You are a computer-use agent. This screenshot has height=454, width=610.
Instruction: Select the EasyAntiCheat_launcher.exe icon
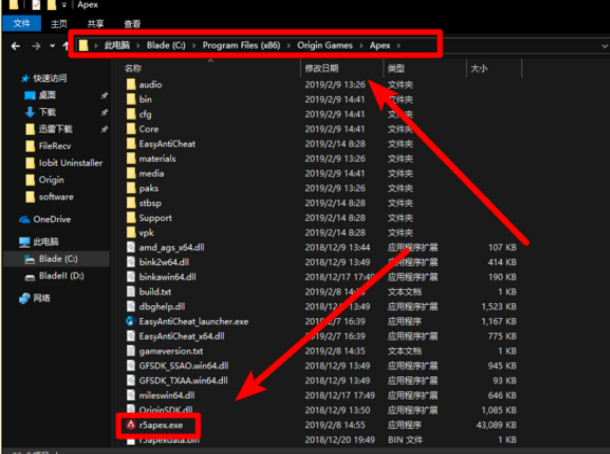(x=130, y=321)
